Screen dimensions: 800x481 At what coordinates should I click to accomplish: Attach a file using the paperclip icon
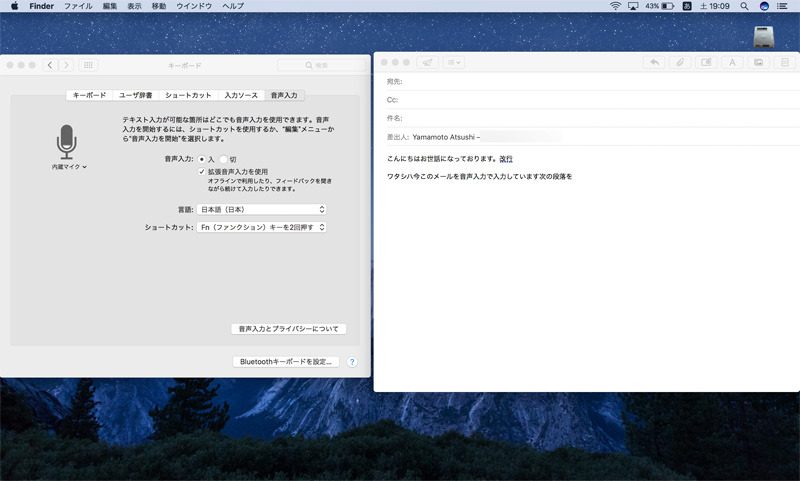pos(680,62)
